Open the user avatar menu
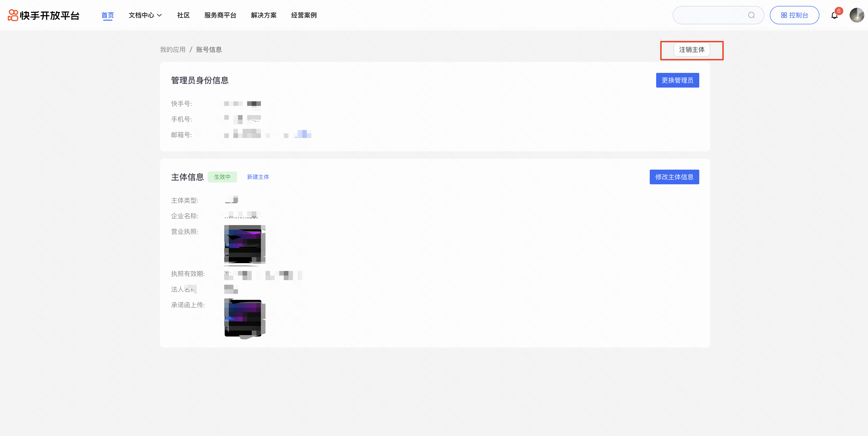The width and height of the screenshot is (868, 436). 856,15
